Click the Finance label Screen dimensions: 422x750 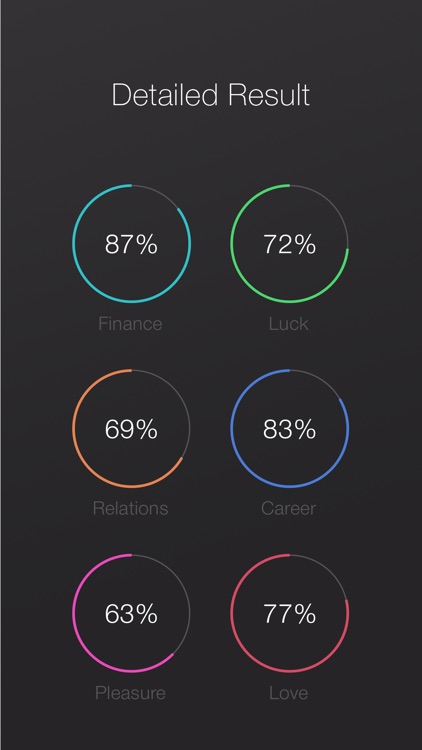pyautogui.click(x=130, y=324)
